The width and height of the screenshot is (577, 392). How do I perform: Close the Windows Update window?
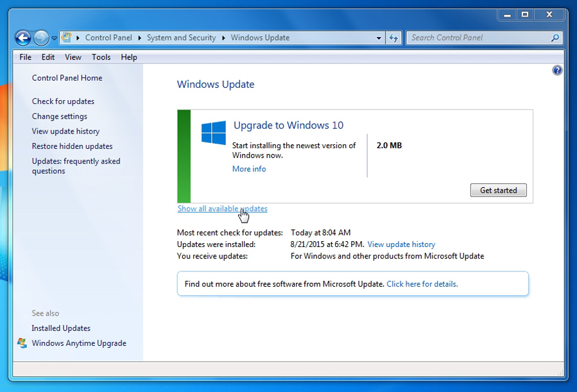point(549,15)
